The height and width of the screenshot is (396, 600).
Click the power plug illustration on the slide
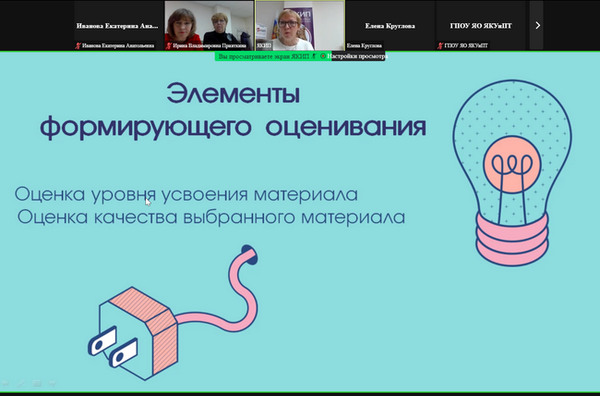(173, 313)
